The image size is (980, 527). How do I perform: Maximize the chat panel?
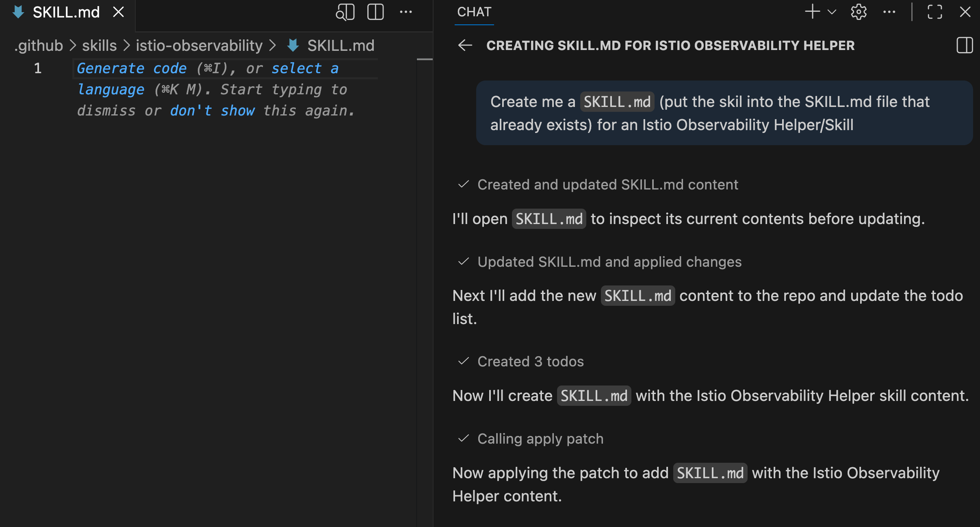pos(935,12)
